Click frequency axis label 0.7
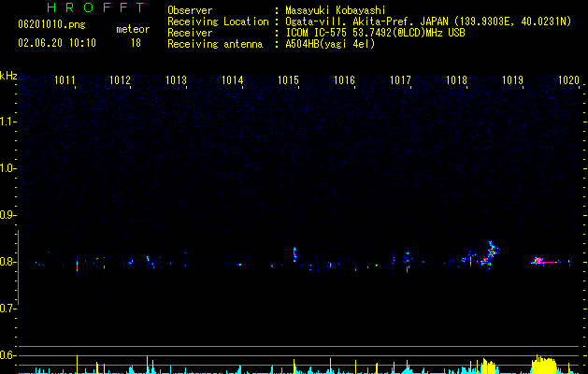Viewport: 588px width, 374px height. pyautogui.click(x=7, y=309)
